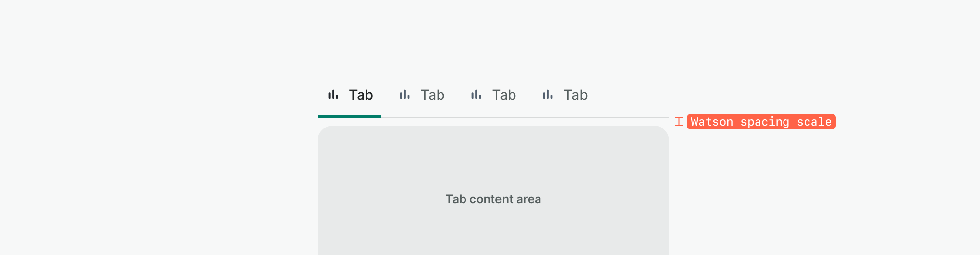
Task: Click the bar chart icon on the active tab
Action: click(333, 95)
